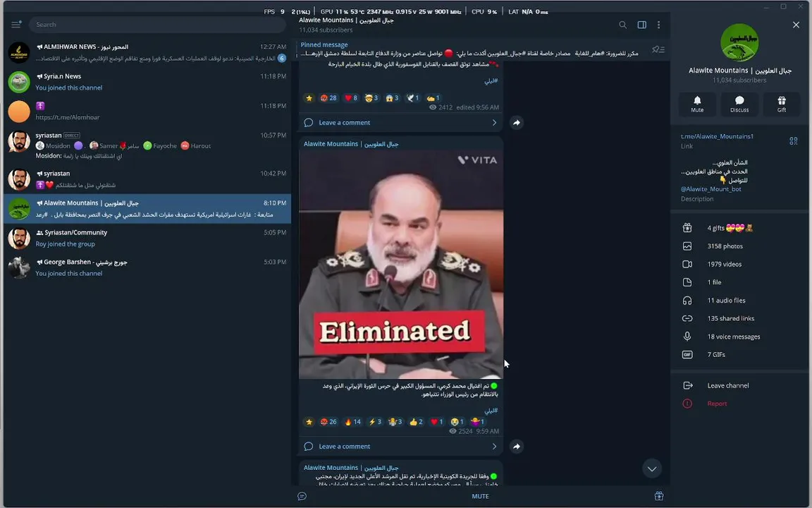The width and height of the screenshot is (812, 508).
Task: Click the #ليلي hashtag under Eliminated post
Action: (491, 411)
